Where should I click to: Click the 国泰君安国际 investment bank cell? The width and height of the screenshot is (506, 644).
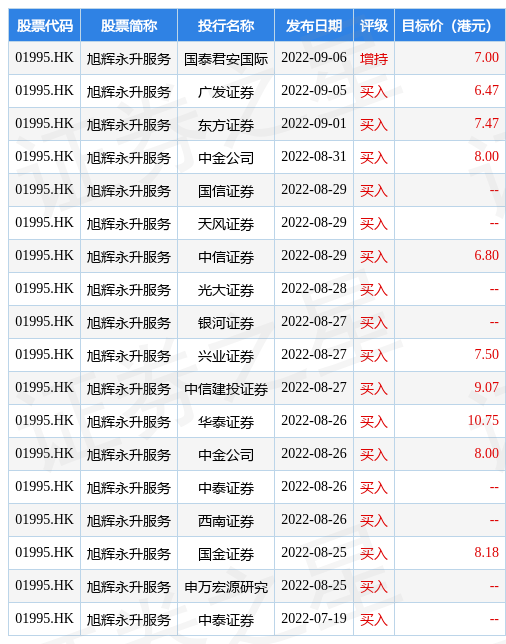click(226, 58)
